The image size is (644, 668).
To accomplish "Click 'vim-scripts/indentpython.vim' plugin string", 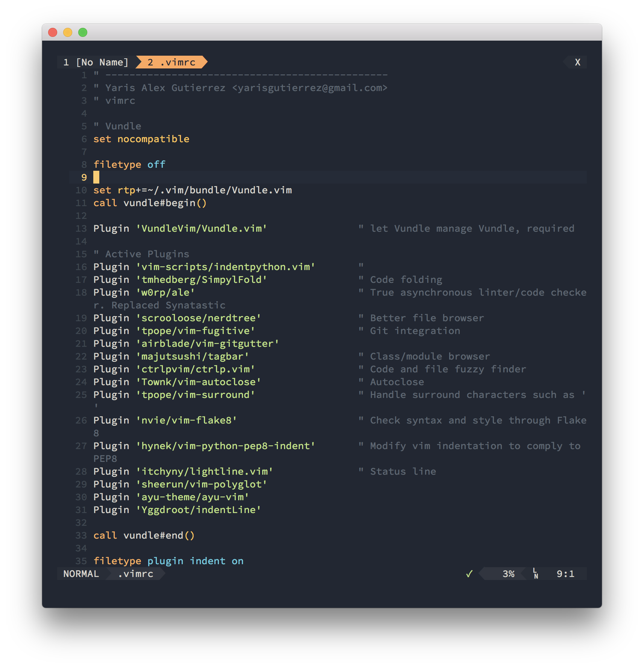I will pyautogui.click(x=226, y=267).
